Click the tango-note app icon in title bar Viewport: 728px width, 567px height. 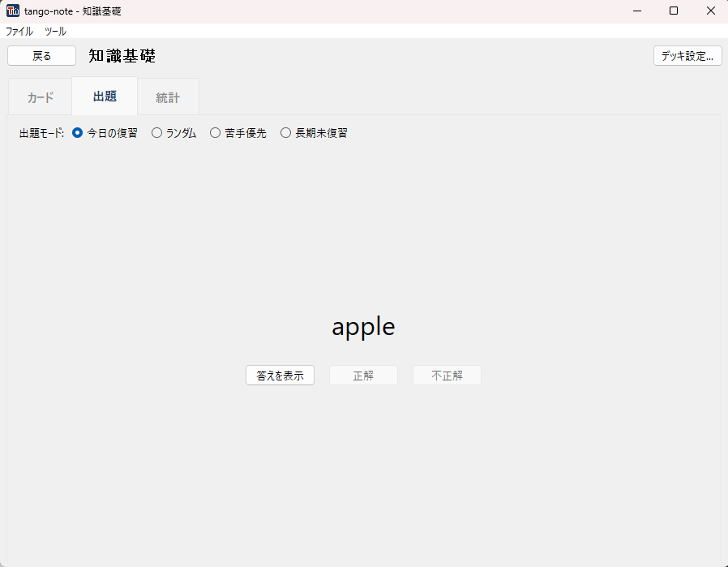coord(12,11)
